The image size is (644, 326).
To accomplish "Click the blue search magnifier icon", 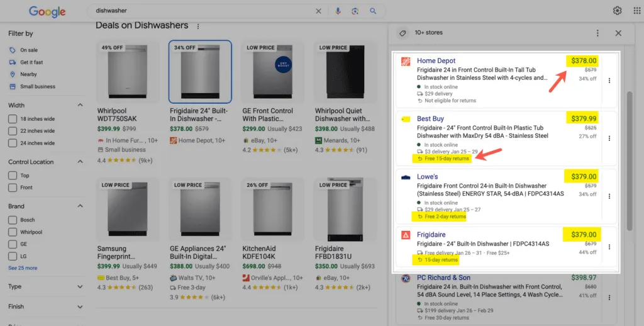I will pyautogui.click(x=373, y=11).
